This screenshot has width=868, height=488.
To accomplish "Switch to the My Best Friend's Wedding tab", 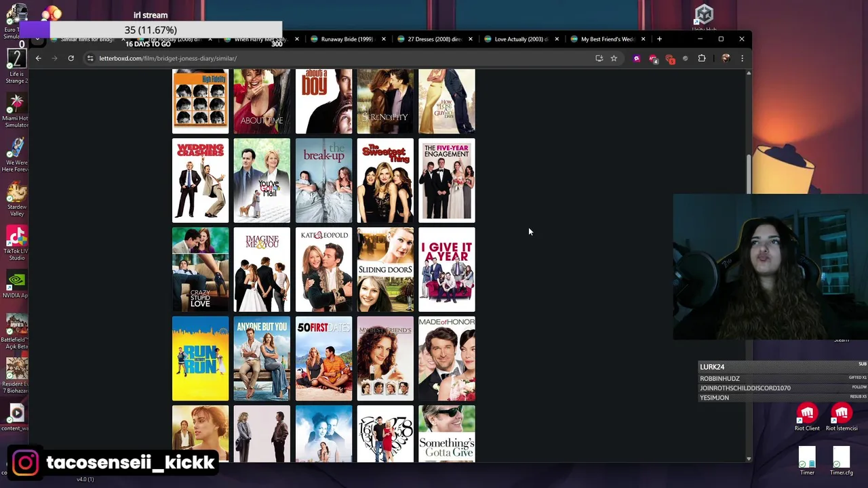I will (607, 39).
